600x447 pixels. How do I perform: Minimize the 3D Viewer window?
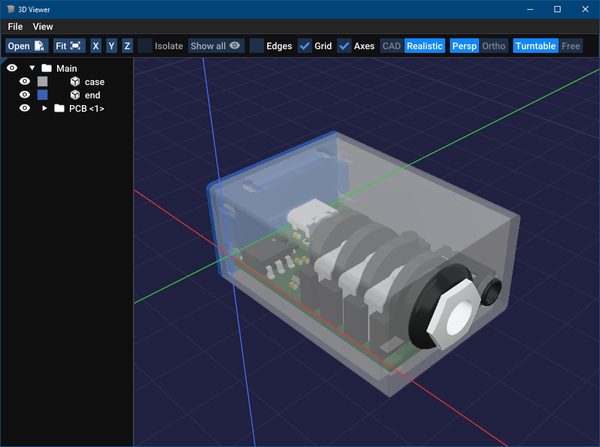coord(530,9)
